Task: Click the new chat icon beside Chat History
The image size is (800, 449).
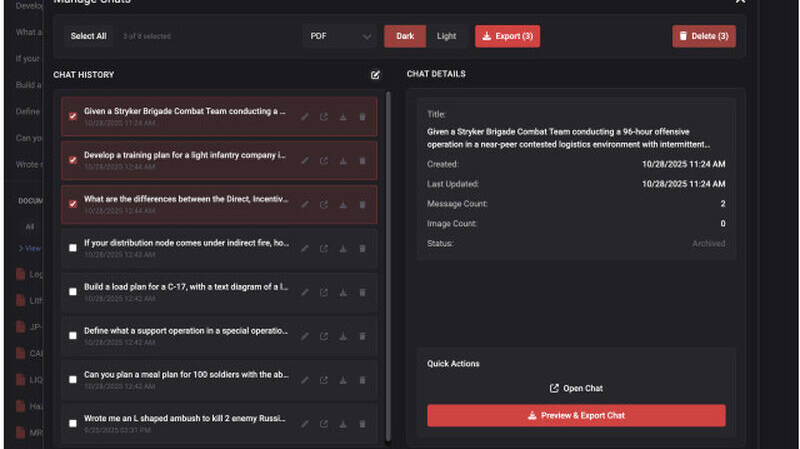Action: coord(375,74)
